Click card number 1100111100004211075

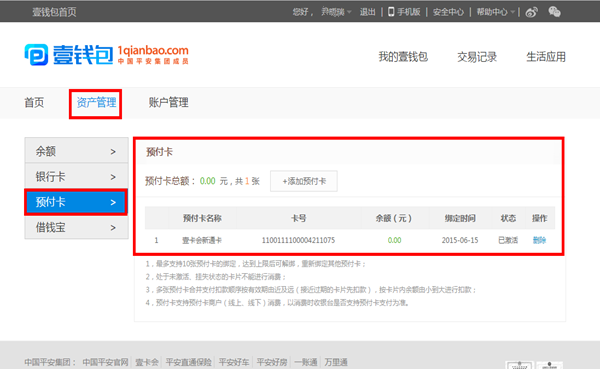pos(298,240)
